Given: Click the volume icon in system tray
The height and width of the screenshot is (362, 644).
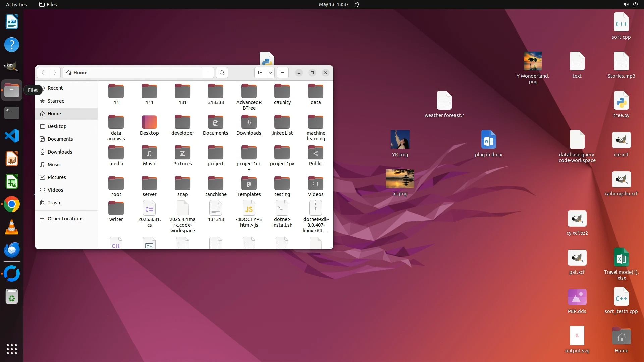Looking at the screenshot, I should (x=626, y=4).
